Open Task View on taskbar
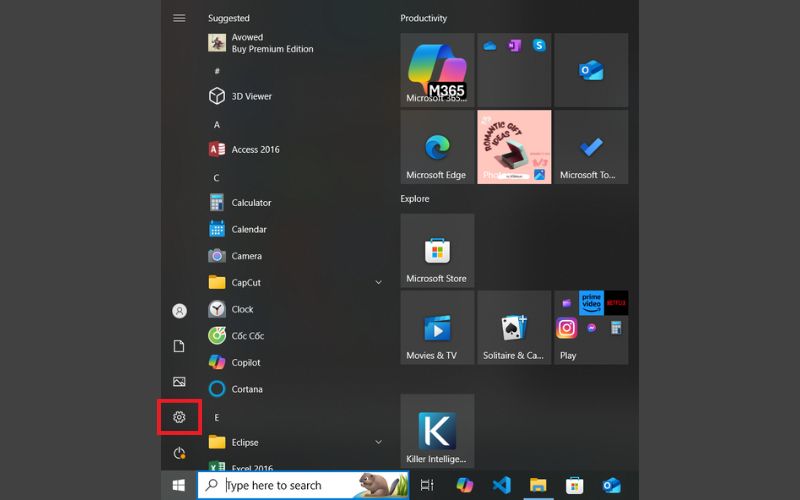 pos(427,485)
